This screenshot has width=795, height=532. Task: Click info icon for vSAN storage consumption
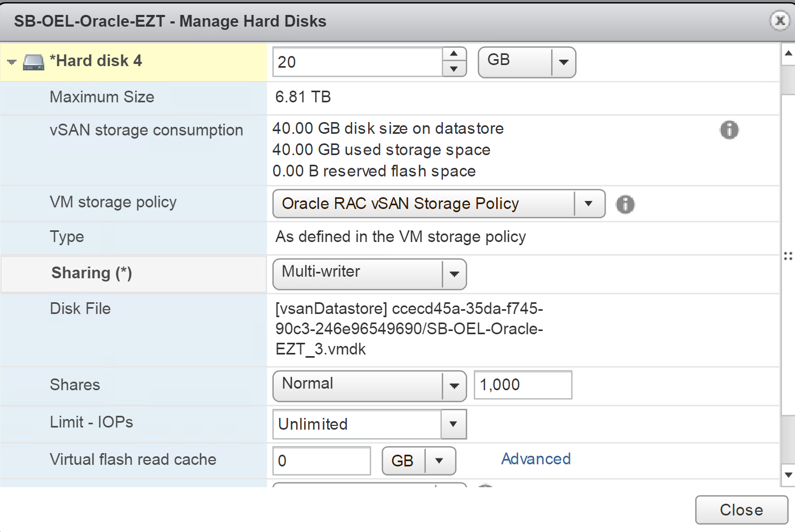(x=729, y=130)
